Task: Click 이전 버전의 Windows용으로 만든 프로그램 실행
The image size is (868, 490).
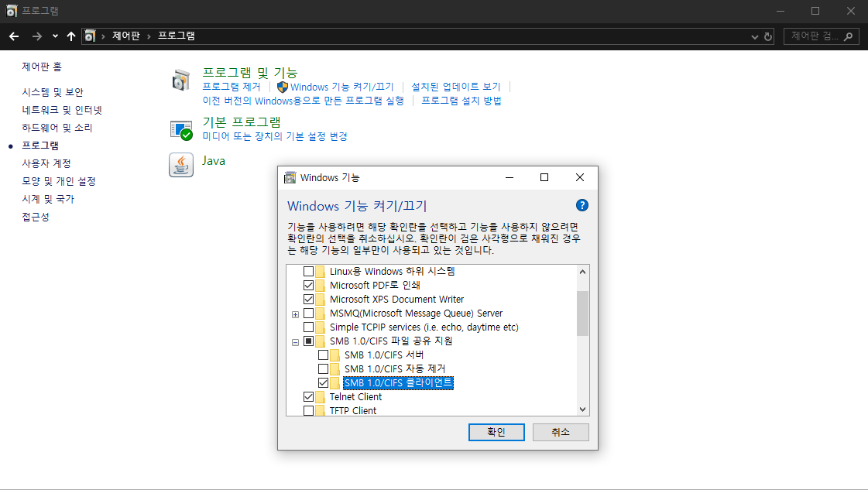Action: click(304, 101)
